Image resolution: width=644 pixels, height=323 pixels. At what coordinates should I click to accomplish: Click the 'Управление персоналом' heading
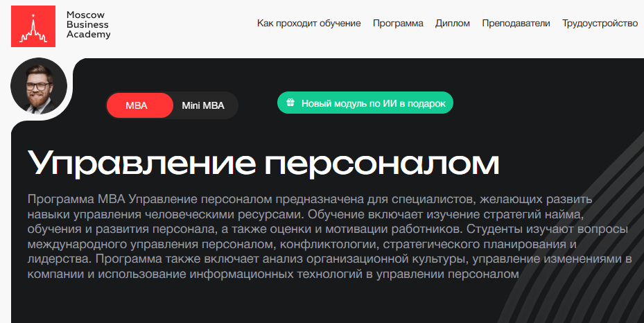[263, 163]
